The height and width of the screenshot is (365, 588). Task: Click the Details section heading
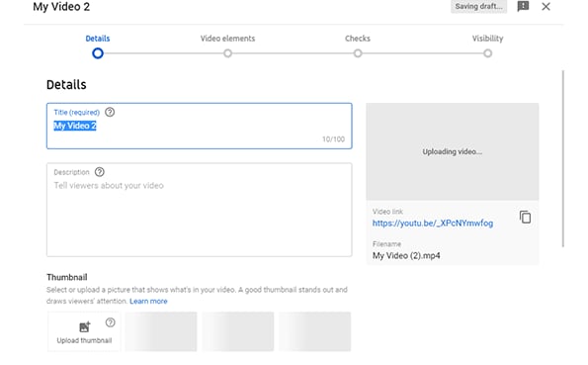click(66, 85)
